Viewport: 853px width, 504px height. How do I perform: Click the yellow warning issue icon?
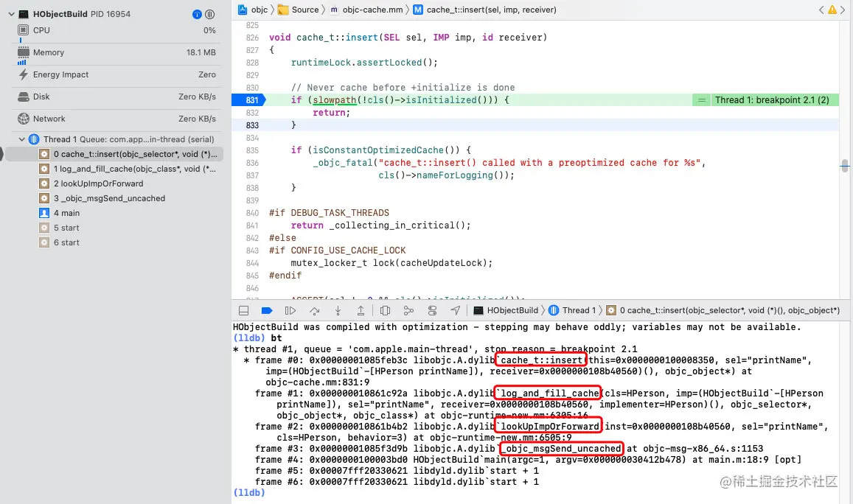click(x=832, y=10)
